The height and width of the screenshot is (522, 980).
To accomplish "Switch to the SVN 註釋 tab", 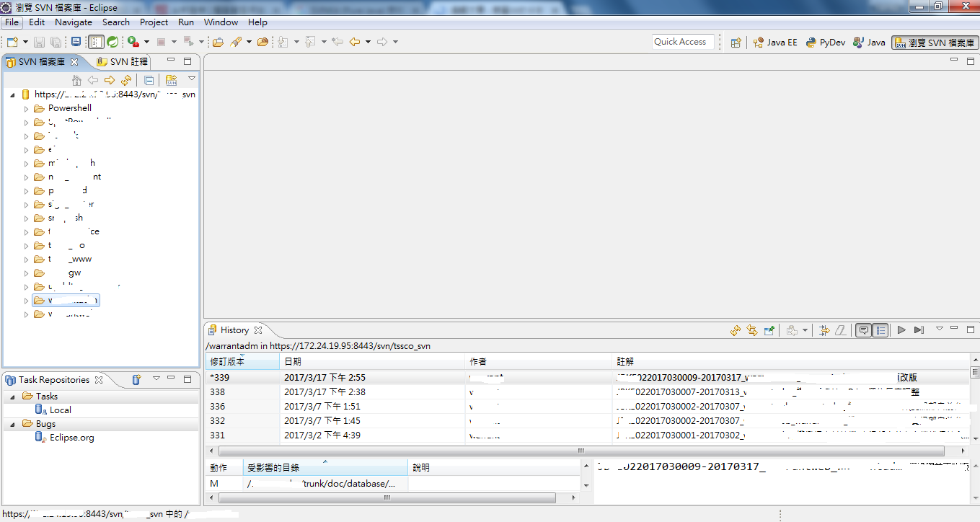I will pyautogui.click(x=123, y=62).
